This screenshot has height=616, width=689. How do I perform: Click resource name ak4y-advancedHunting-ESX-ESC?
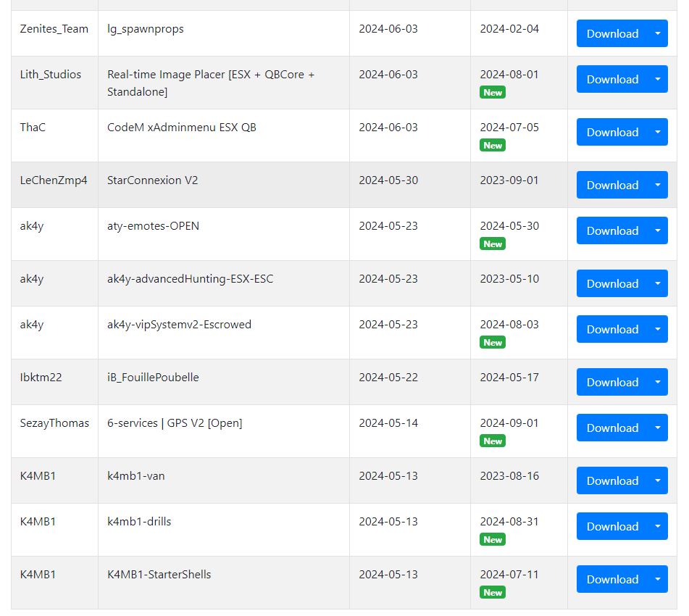pyautogui.click(x=191, y=279)
